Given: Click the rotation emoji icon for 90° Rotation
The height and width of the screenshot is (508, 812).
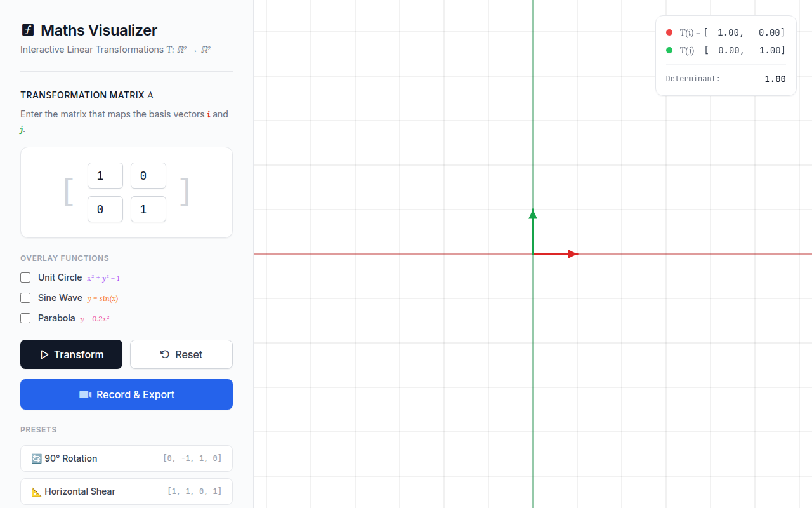Looking at the screenshot, I should 36,458.
